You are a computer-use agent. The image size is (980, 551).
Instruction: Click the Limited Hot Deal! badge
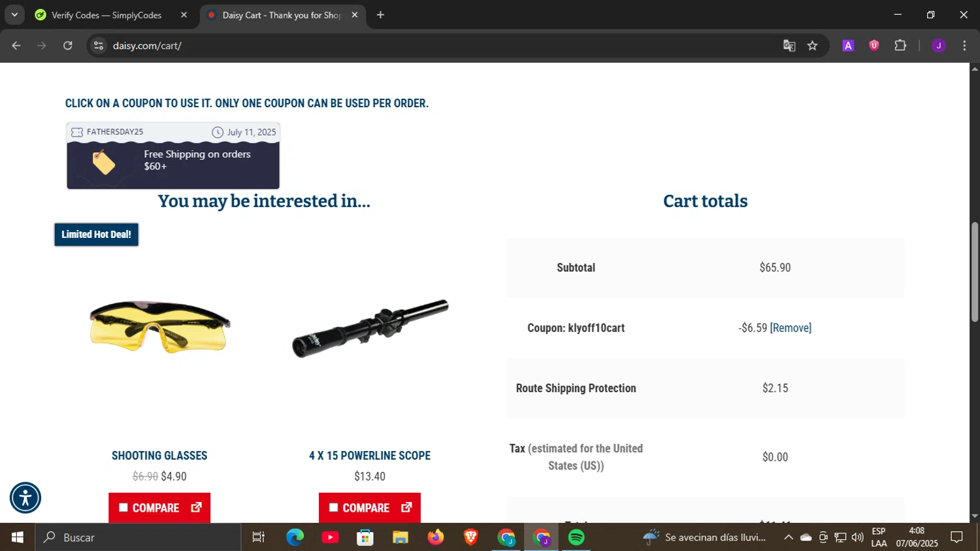pyautogui.click(x=96, y=234)
